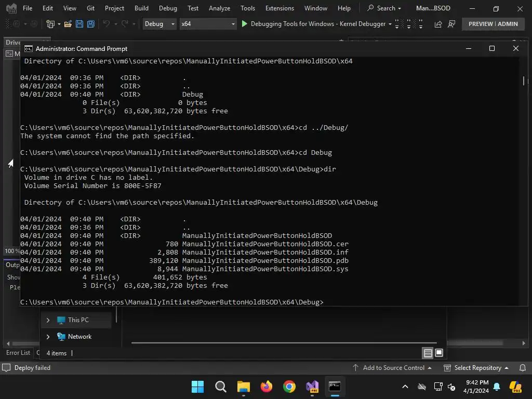
Task: Launch Chrome from the taskbar
Action: pos(289,387)
